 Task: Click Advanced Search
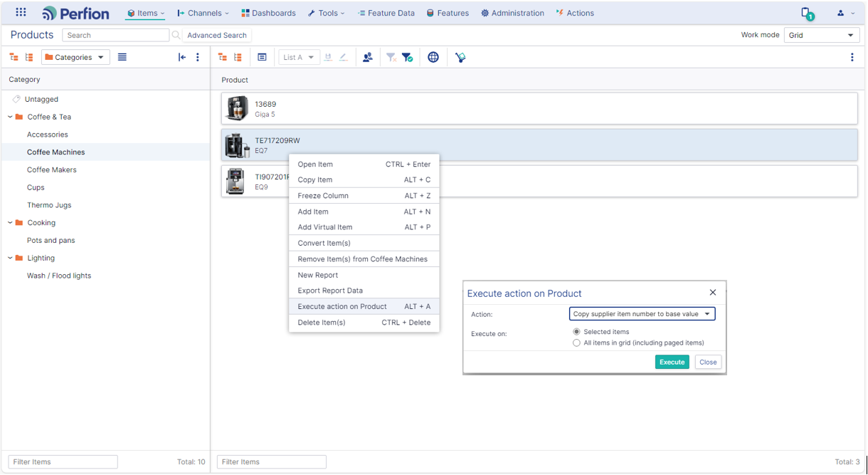(217, 35)
